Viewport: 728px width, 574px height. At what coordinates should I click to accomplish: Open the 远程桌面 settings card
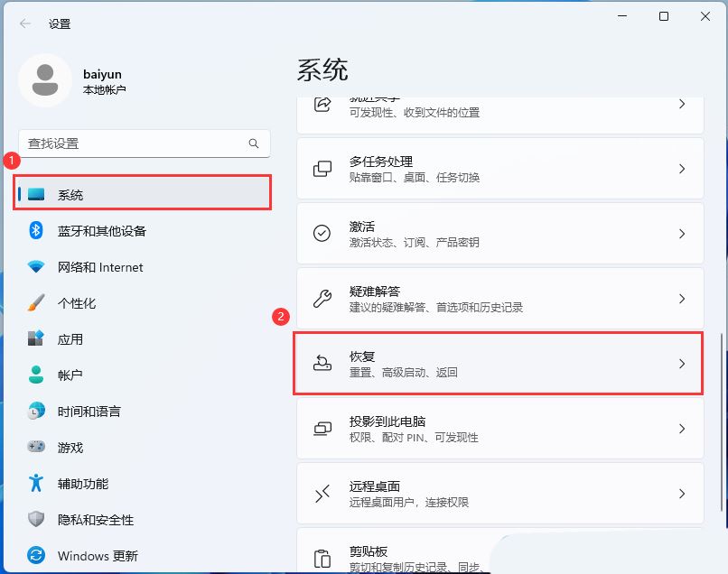(500, 494)
